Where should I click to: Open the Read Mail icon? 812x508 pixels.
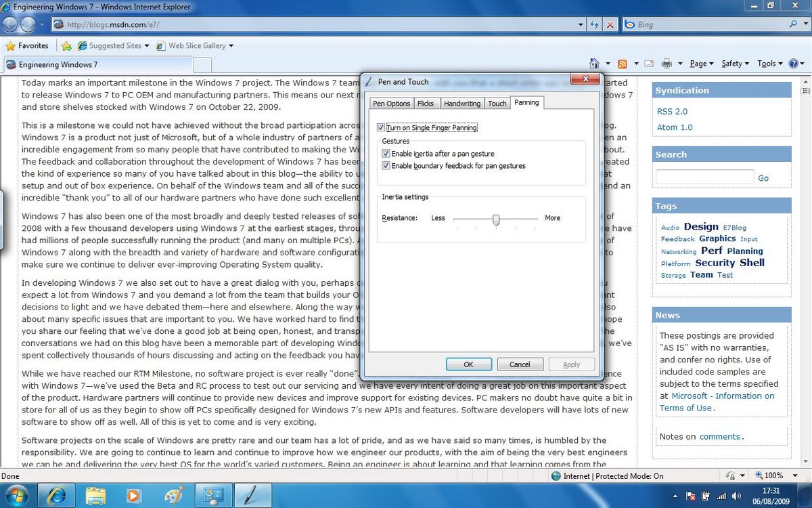pyautogui.click(x=648, y=63)
